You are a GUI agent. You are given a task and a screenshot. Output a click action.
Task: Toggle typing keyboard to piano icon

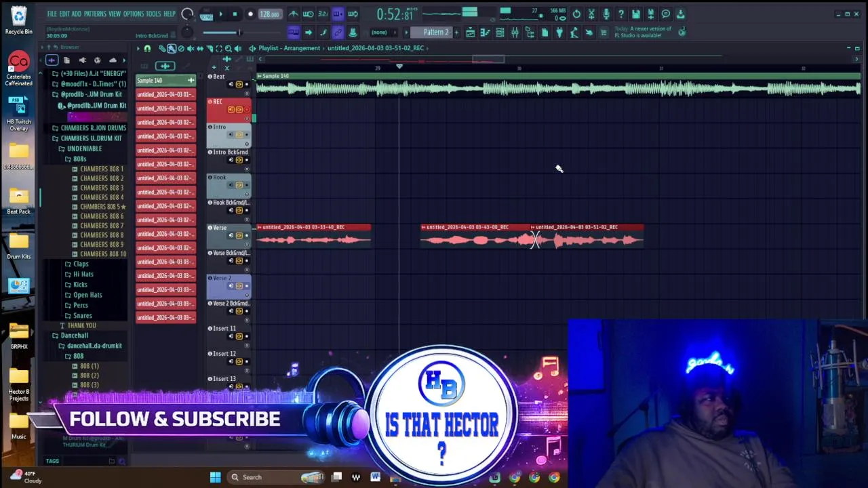294,32
